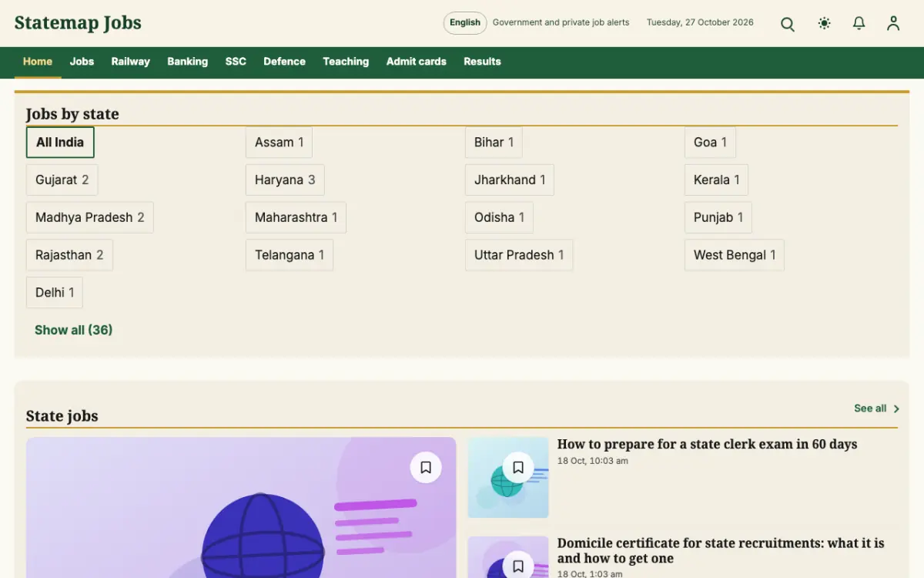924x578 pixels.
Task: Select the All India filter
Action: 60,143
